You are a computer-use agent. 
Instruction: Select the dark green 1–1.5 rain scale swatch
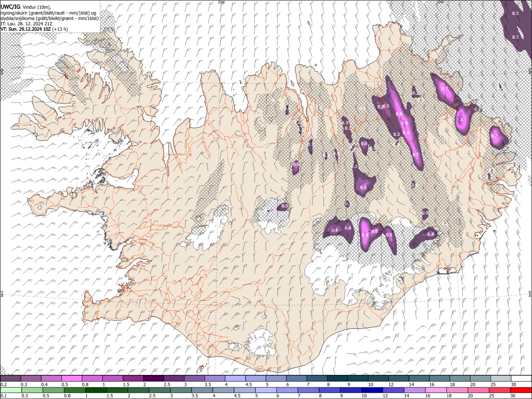click(x=96, y=390)
